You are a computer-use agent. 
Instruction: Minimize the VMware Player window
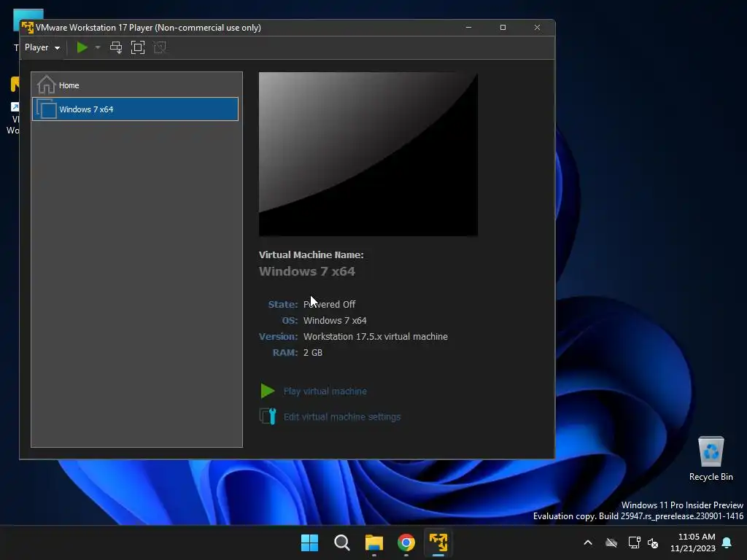[x=468, y=28]
